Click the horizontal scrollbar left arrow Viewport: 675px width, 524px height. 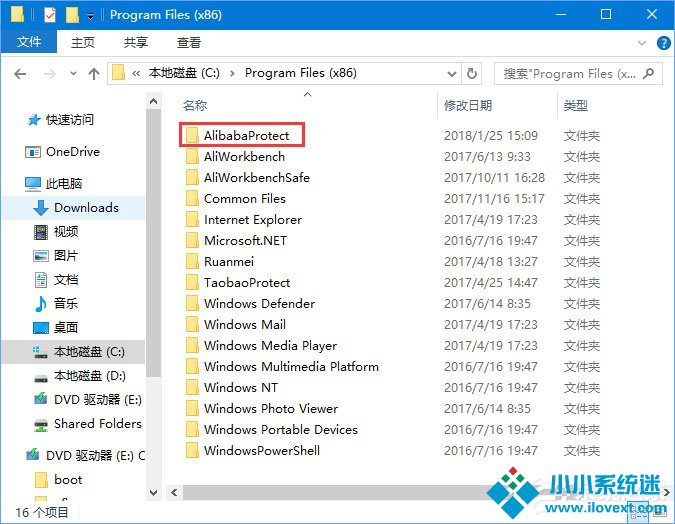[x=174, y=492]
